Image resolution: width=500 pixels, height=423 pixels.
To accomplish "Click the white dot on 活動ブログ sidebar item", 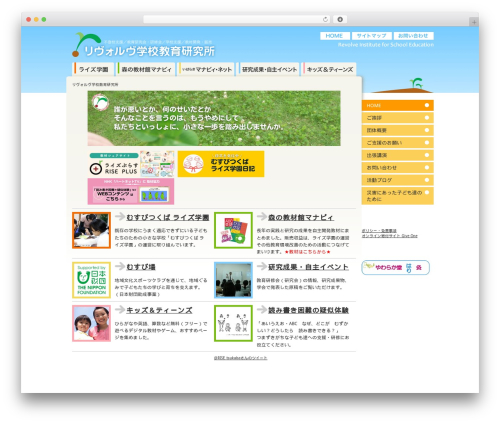I will click(x=427, y=180).
